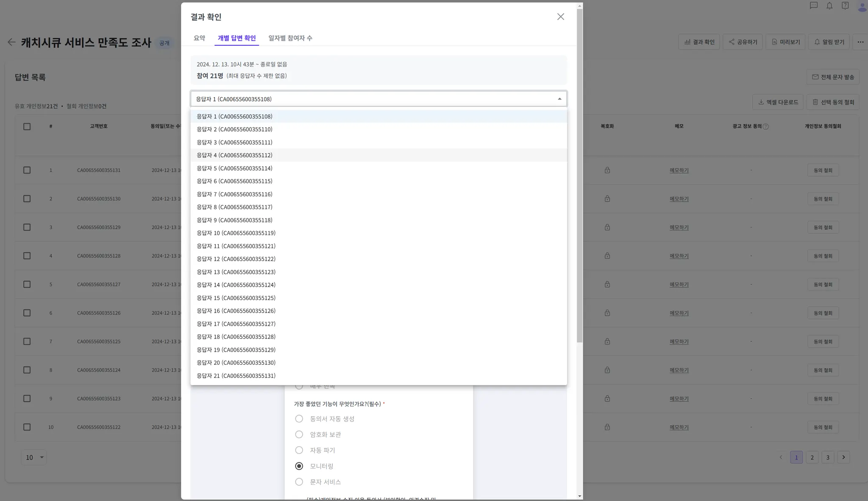This screenshot has height=501, width=868.
Task: Go to page 2 in pagination
Action: point(812,457)
